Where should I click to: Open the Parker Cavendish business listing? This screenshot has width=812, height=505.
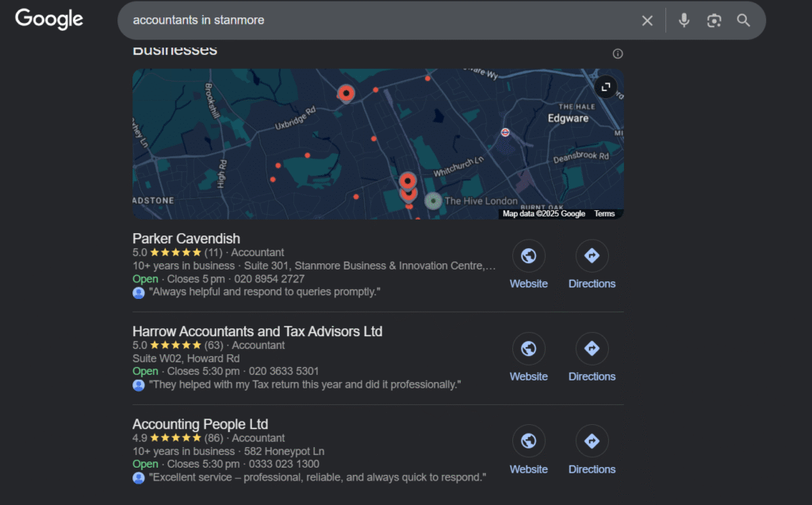click(x=186, y=239)
